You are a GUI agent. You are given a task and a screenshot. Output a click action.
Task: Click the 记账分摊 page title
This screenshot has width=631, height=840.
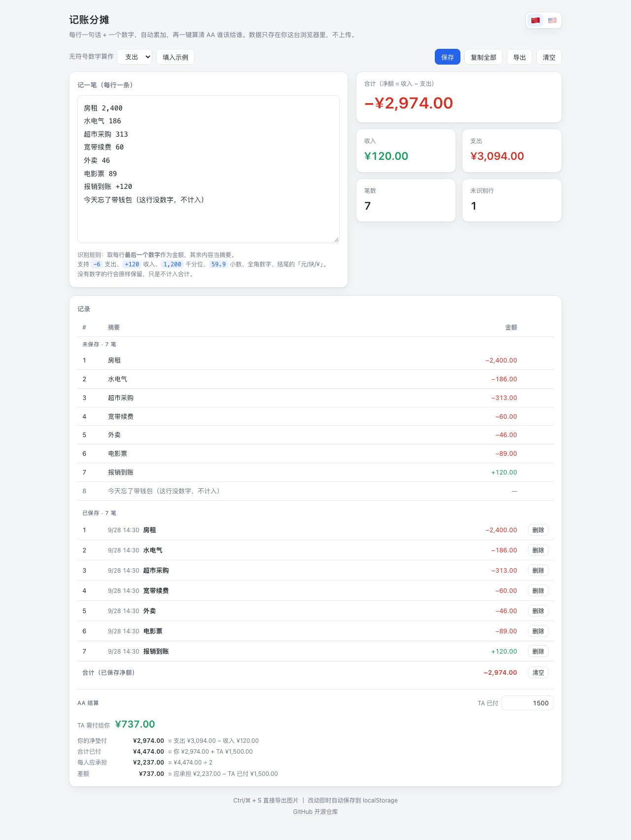point(89,20)
